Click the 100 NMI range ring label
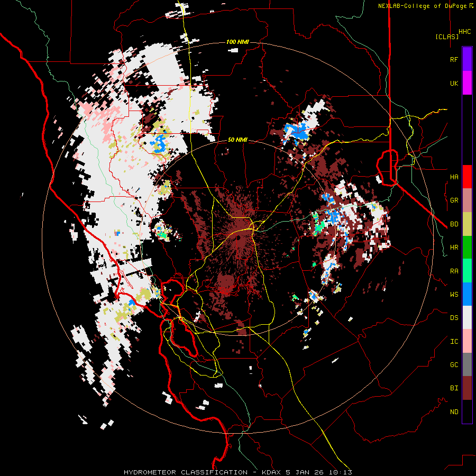Image resolution: width=476 pixels, height=476 pixels. (x=237, y=42)
